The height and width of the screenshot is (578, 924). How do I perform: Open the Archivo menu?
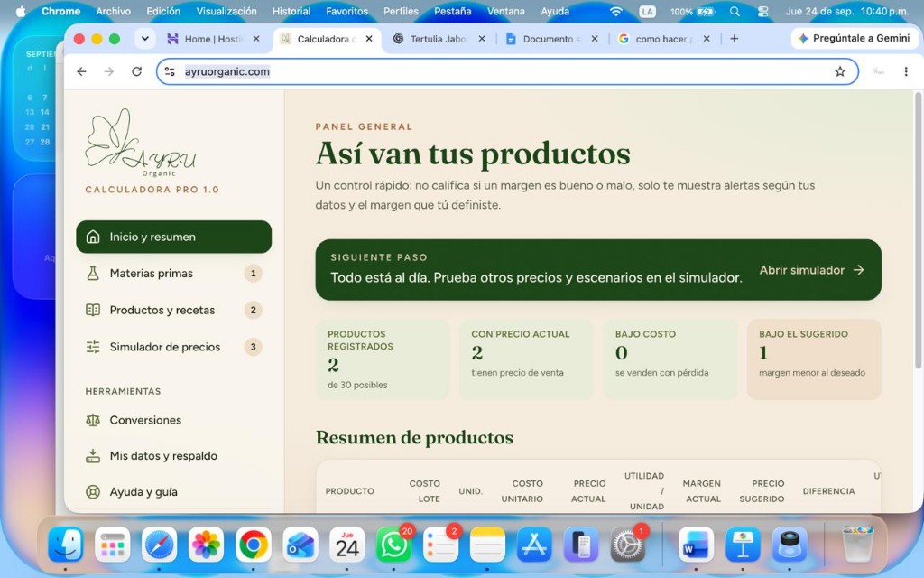[x=113, y=11]
